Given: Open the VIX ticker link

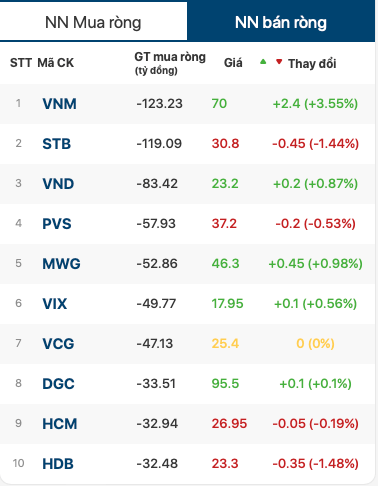Looking at the screenshot, I should tap(55, 304).
